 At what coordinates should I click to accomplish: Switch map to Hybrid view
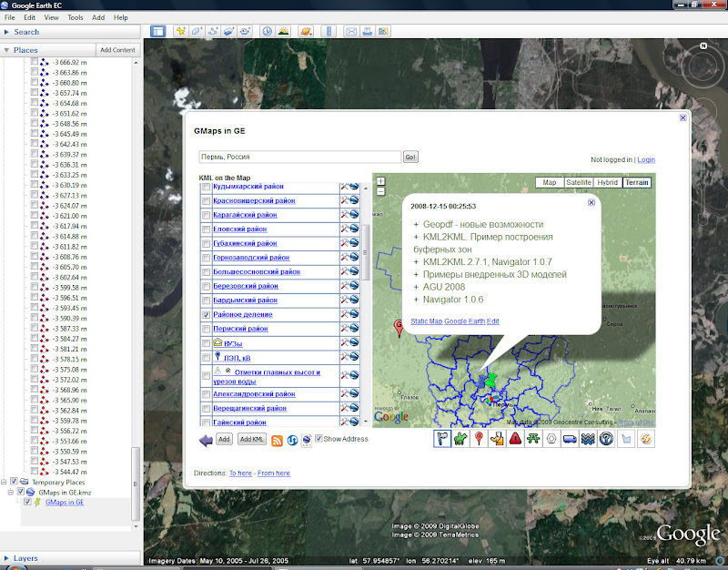pos(607,183)
